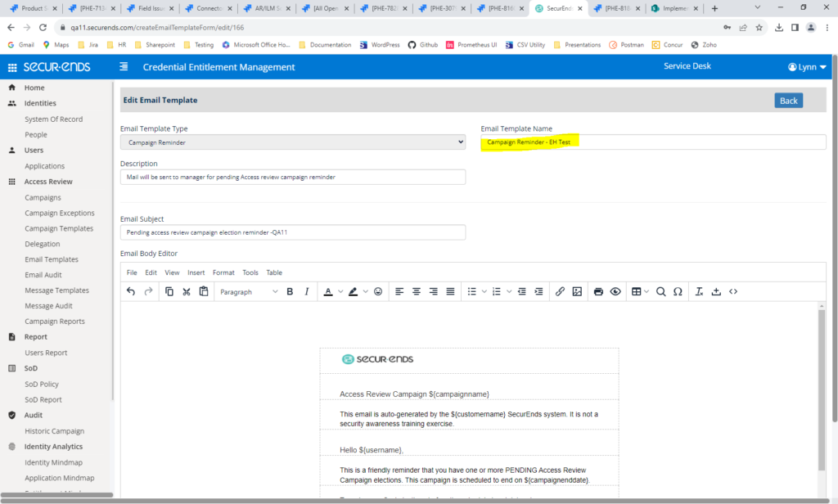This screenshot has width=838, height=504.
Task: Clear formatting of selected text
Action: 699,291
